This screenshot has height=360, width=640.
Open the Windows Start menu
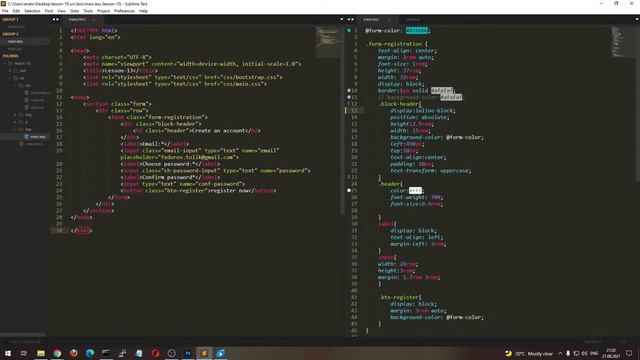click(8, 353)
